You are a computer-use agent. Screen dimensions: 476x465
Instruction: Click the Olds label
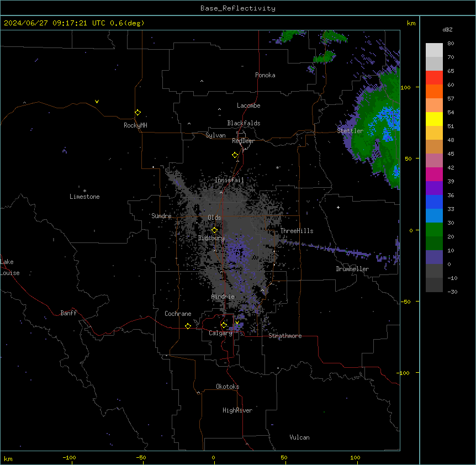coord(214,218)
